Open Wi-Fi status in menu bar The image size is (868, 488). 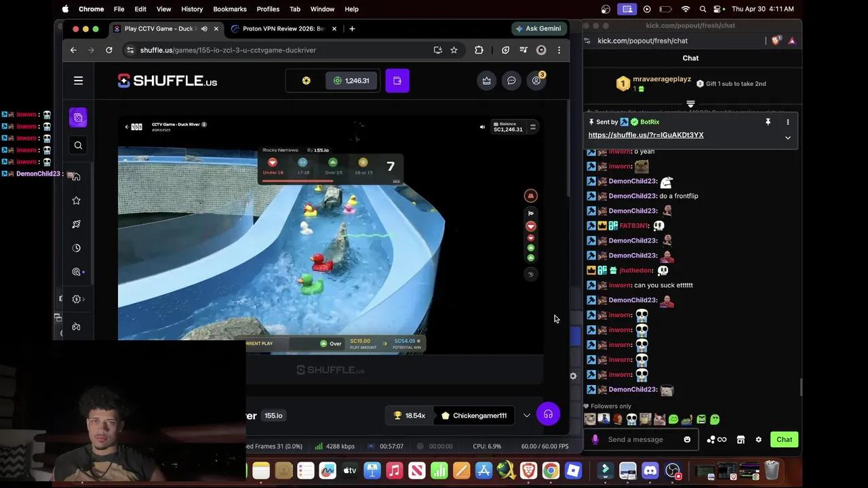[x=686, y=9]
